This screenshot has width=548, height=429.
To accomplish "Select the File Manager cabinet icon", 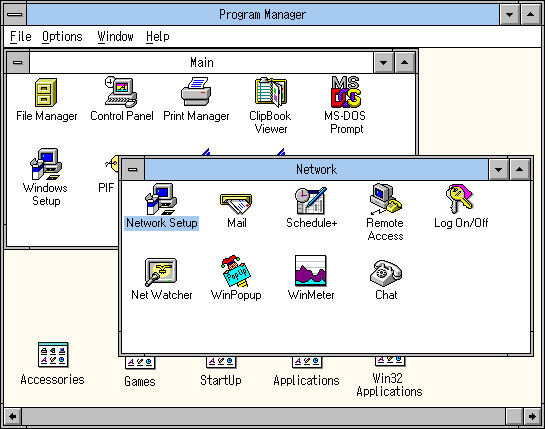I will [46, 92].
